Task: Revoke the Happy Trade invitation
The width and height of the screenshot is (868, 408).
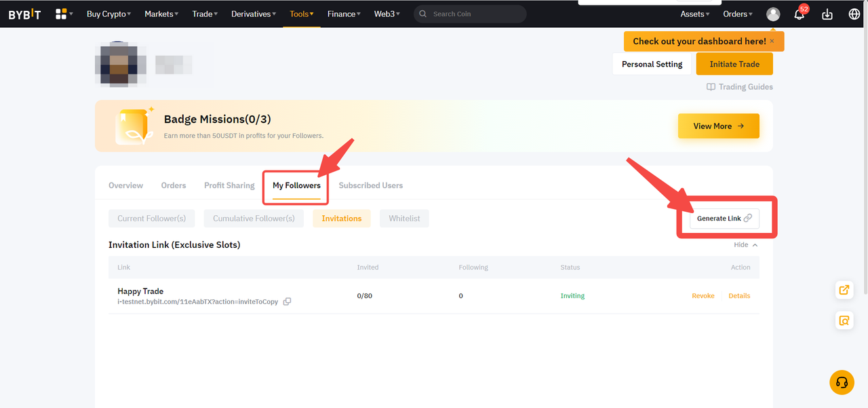Action: (703, 296)
